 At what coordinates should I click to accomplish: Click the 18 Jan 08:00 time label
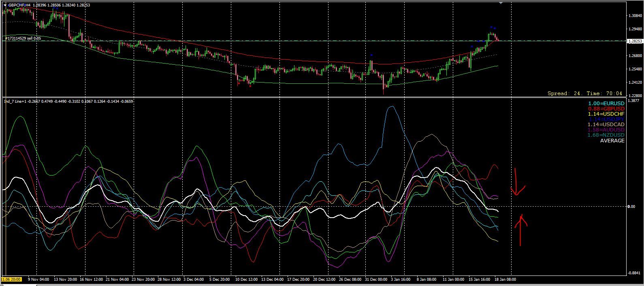tap(506, 279)
